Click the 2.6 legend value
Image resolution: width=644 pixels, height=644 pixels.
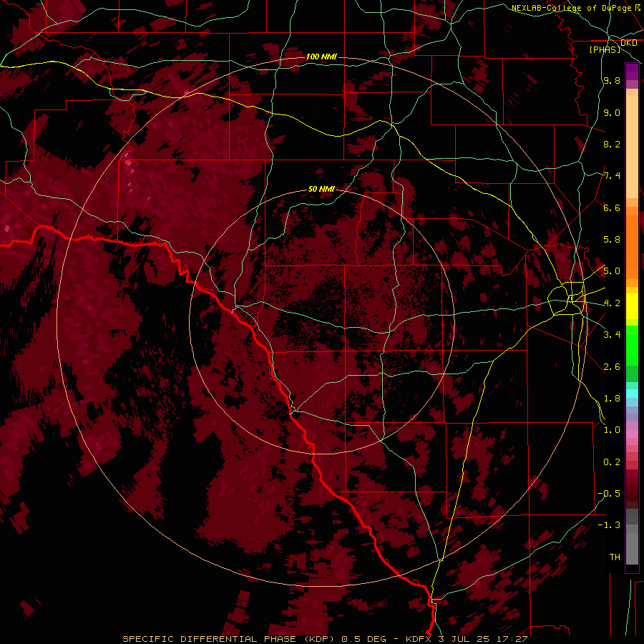click(x=612, y=367)
